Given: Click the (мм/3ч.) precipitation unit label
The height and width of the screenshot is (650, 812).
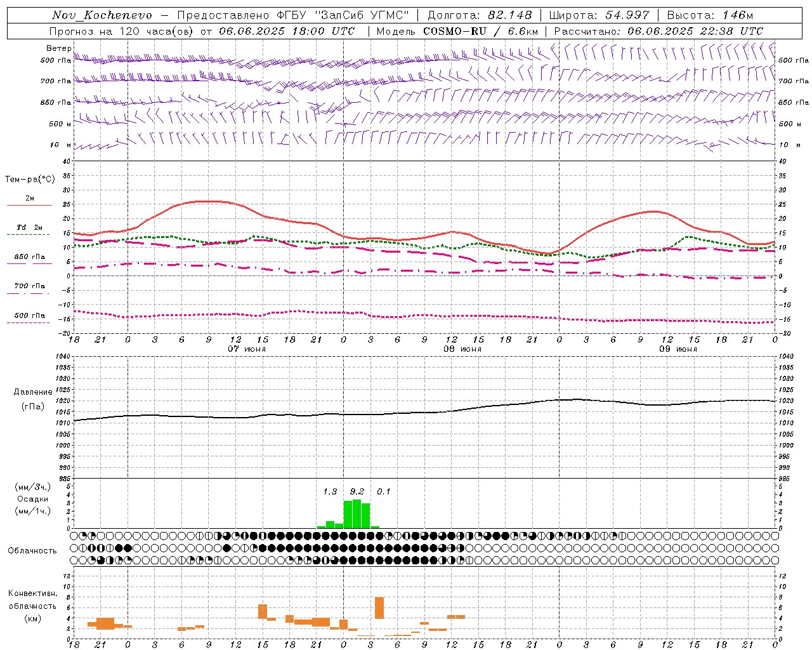Looking at the screenshot, I should [33, 487].
